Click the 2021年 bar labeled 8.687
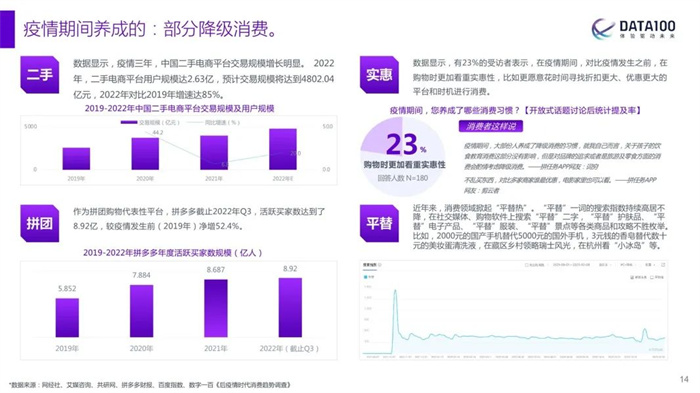Screen dimensions: 700x393 216,308
